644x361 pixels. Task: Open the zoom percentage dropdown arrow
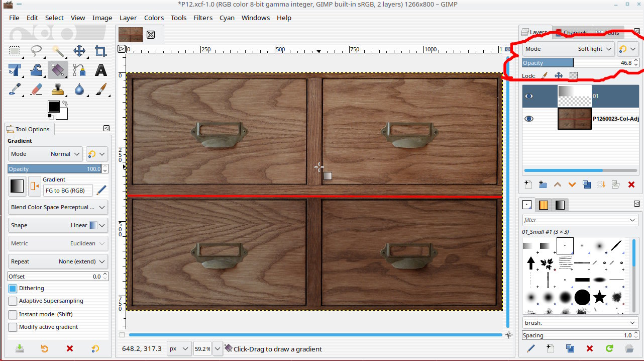(218, 348)
